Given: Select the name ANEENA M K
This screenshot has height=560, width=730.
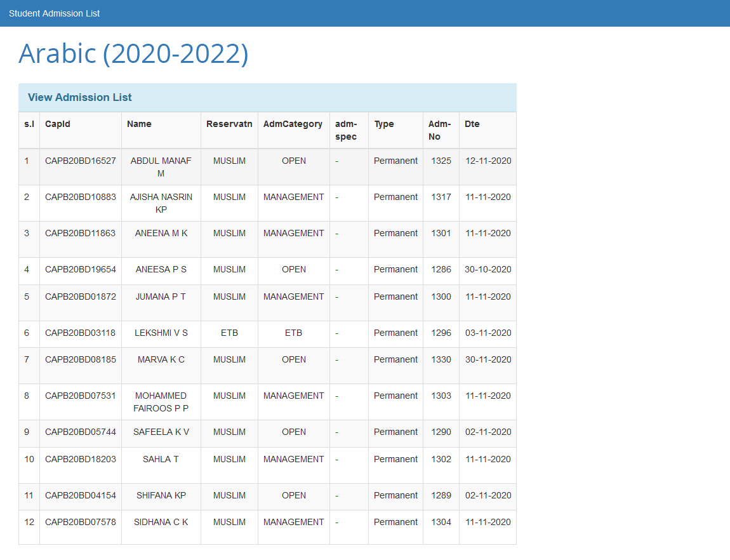Looking at the screenshot, I should pyautogui.click(x=161, y=233).
